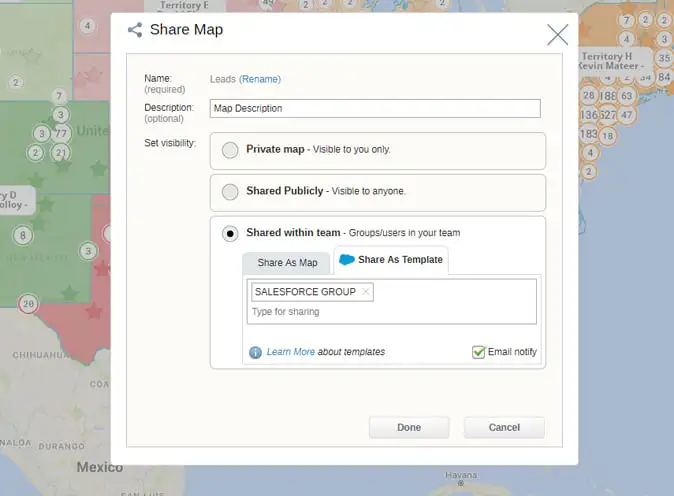The width and height of the screenshot is (674, 496).
Task: Click the Type for sharing field
Action: tap(390, 312)
